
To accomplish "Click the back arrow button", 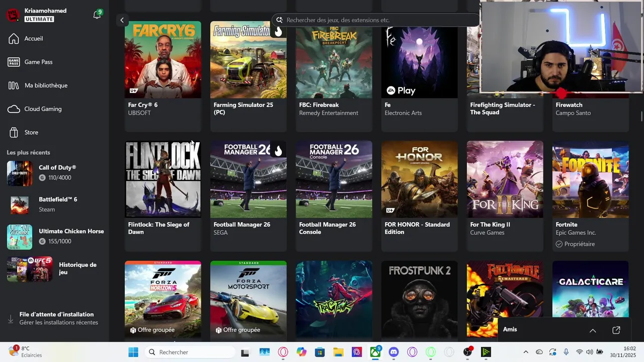I will click(x=122, y=20).
